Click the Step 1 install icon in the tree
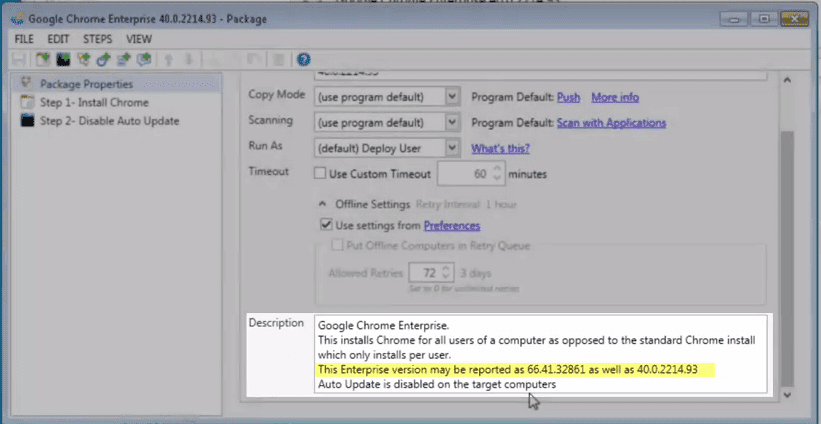Image resolution: width=821 pixels, height=424 pixels. 27,102
